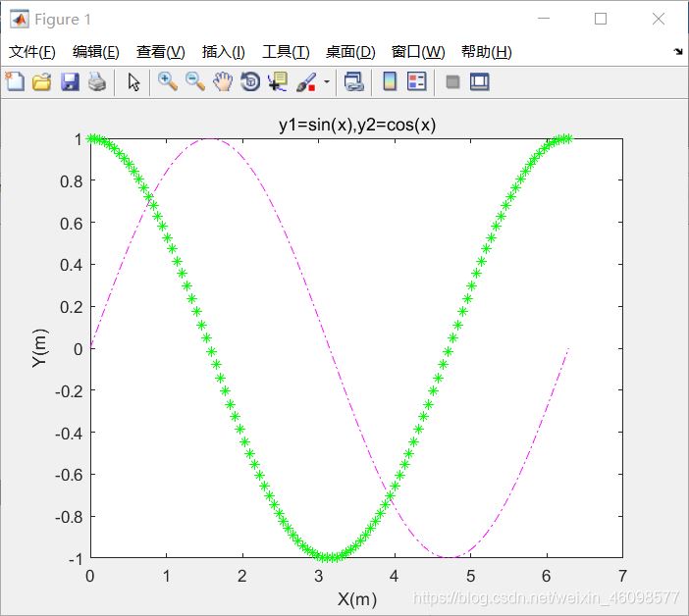Open the 窗口(W) menu

click(418, 52)
